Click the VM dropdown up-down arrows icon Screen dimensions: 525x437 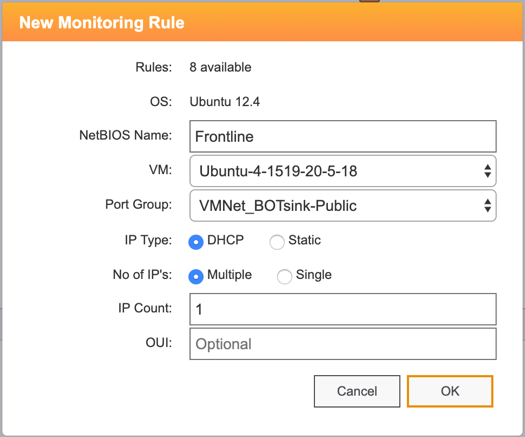[x=488, y=171]
